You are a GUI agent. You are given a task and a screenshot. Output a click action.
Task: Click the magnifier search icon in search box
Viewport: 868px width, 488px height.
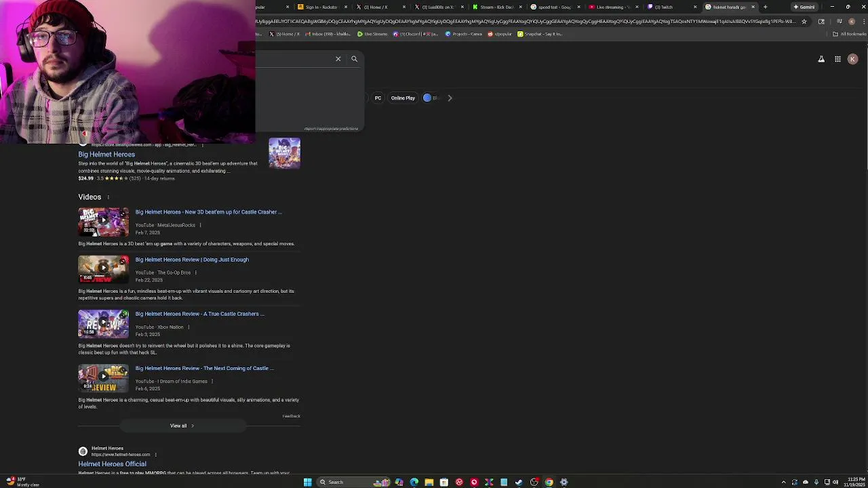354,59
